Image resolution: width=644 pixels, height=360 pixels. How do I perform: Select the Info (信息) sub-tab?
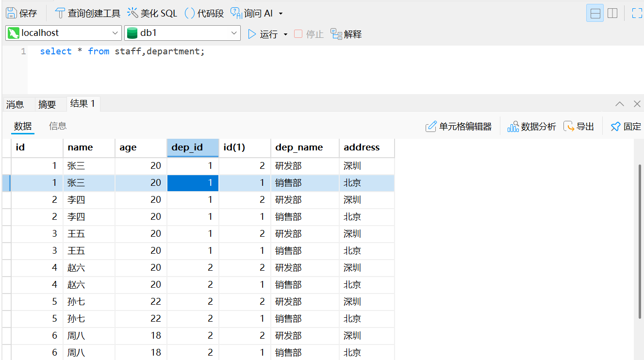pyautogui.click(x=58, y=126)
